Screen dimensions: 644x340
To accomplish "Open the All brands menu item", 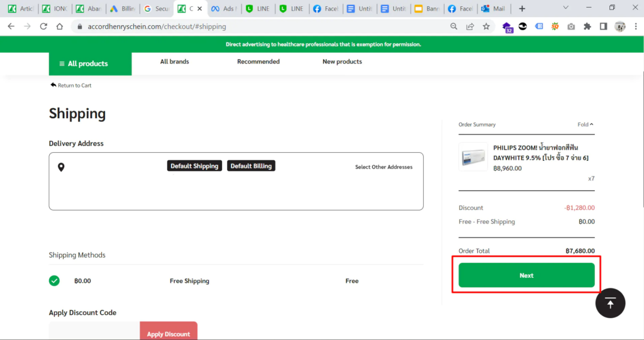I will pos(174,62).
